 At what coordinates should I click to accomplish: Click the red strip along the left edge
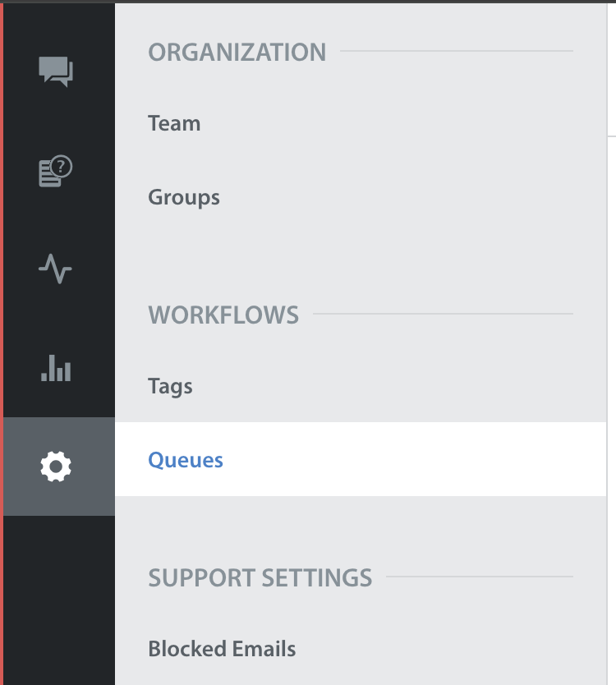[2, 342]
